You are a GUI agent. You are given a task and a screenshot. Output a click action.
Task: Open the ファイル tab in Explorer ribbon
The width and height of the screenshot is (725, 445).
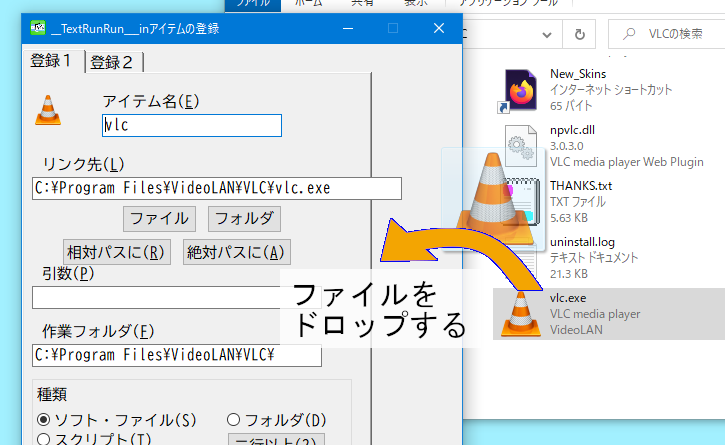(253, 5)
